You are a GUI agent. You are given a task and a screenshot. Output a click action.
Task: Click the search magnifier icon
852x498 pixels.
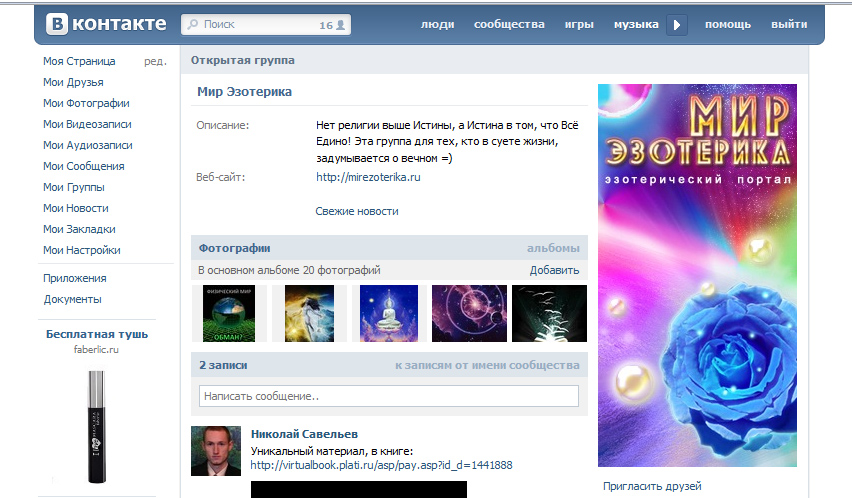click(193, 24)
